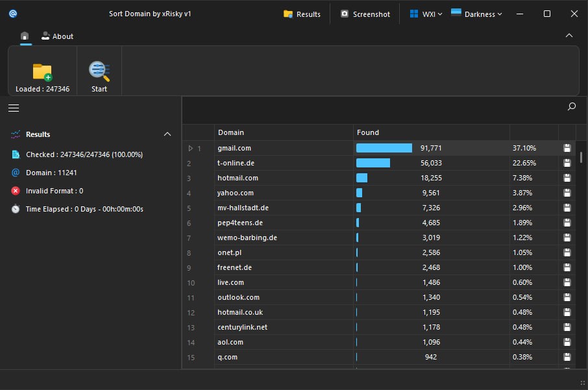Click the Start magnifier icon
Viewport: 588px width, 390px height.
(x=99, y=71)
